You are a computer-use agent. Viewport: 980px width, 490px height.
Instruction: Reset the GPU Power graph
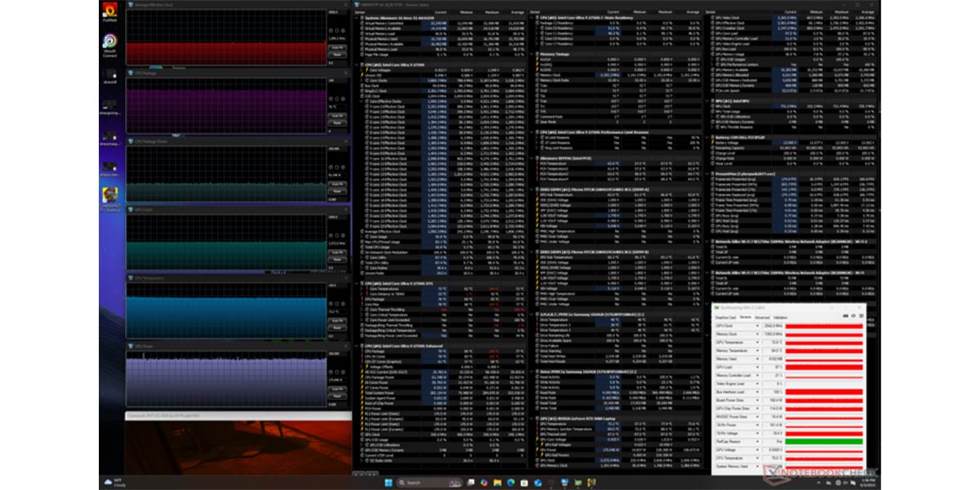pyautogui.click(x=336, y=397)
